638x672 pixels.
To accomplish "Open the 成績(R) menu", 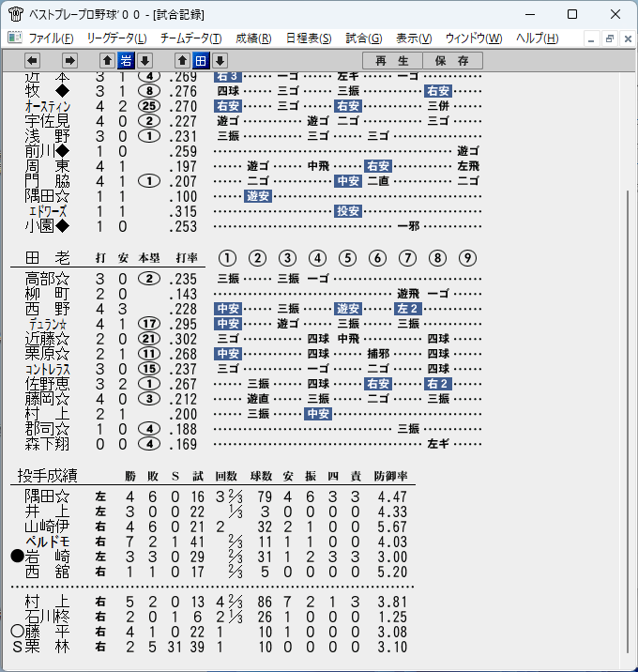I will [253, 38].
